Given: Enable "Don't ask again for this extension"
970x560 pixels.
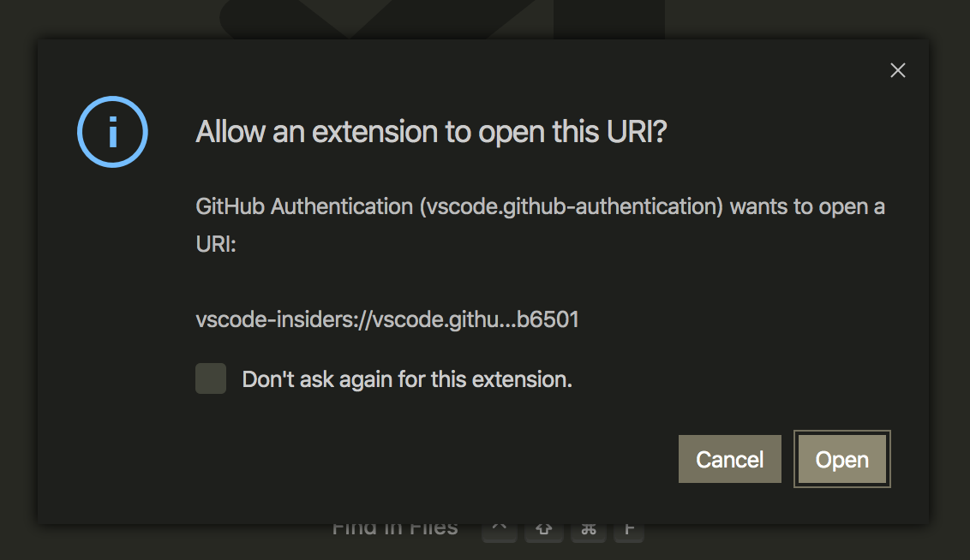Looking at the screenshot, I should [x=210, y=378].
